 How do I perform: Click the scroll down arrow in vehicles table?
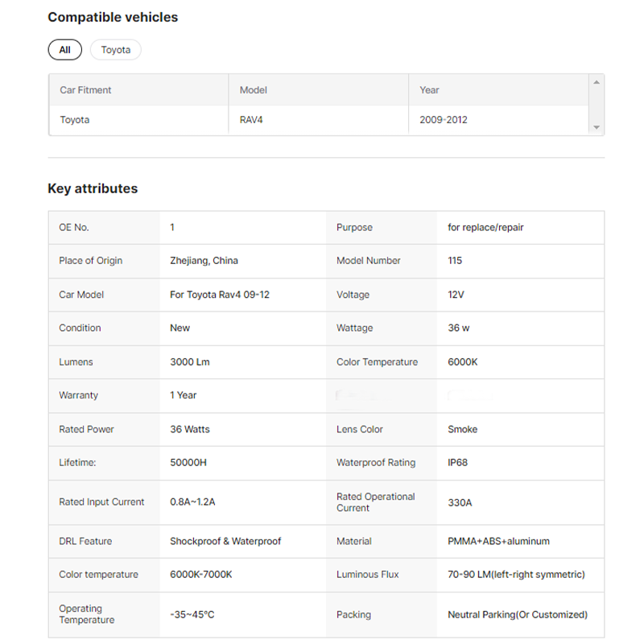[x=596, y=127]
